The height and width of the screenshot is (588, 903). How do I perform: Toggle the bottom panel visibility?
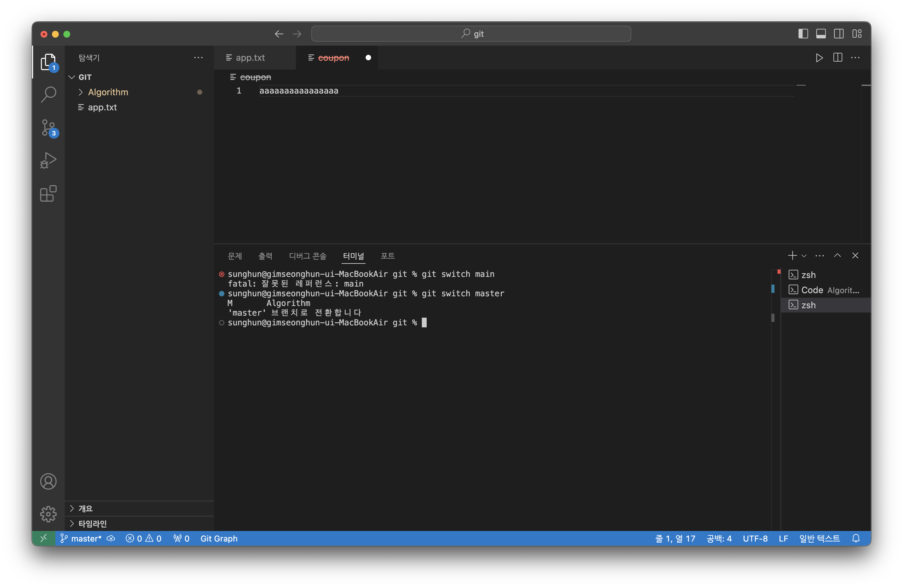(821, 34)
